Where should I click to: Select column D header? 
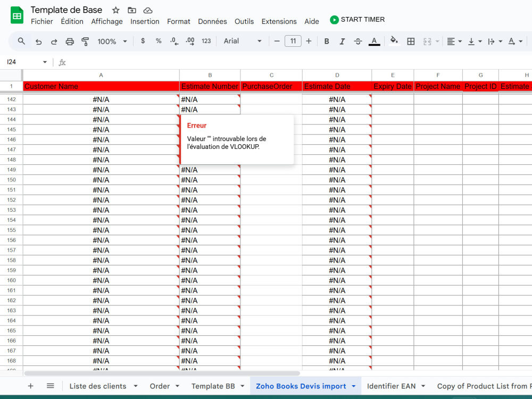[x=337, y=75]
